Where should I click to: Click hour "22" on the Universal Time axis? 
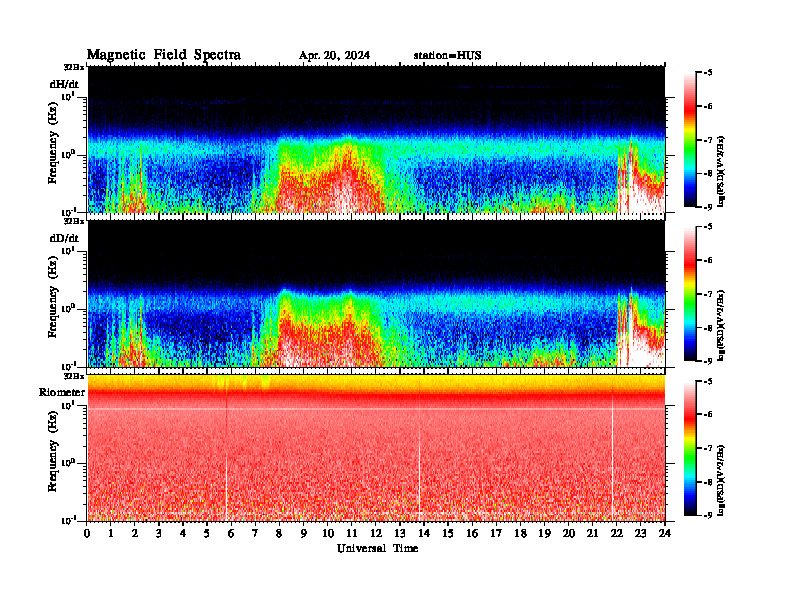coord(617,533)
